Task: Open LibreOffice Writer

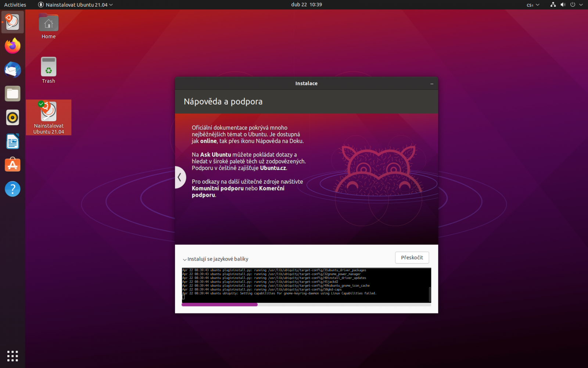Action: click(x=12, y=141)
